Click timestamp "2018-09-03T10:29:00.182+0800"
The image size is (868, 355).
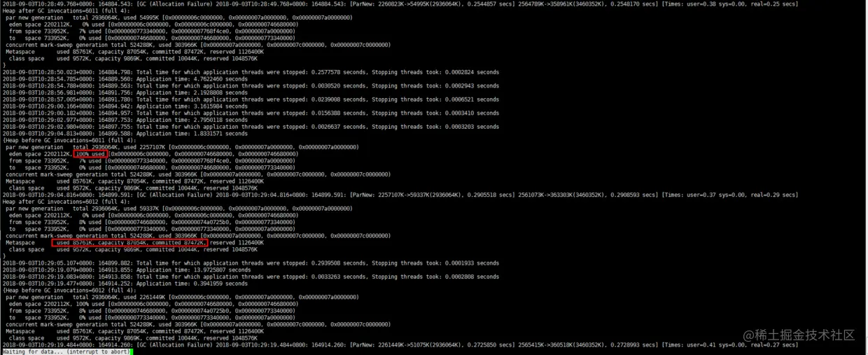click(49, 113)
